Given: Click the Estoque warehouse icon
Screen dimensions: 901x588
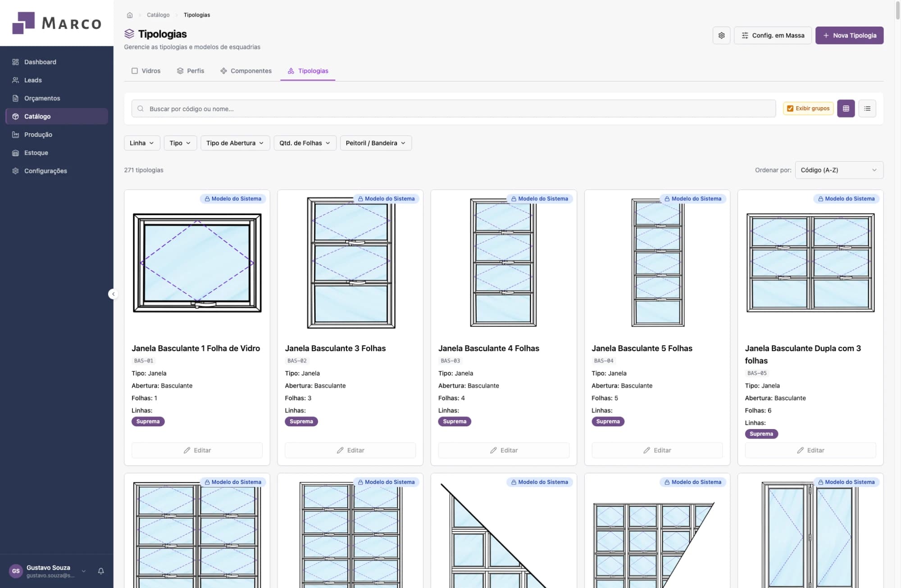Looking at the screenshot, I should pyautogui.click(x=16, y=153).
